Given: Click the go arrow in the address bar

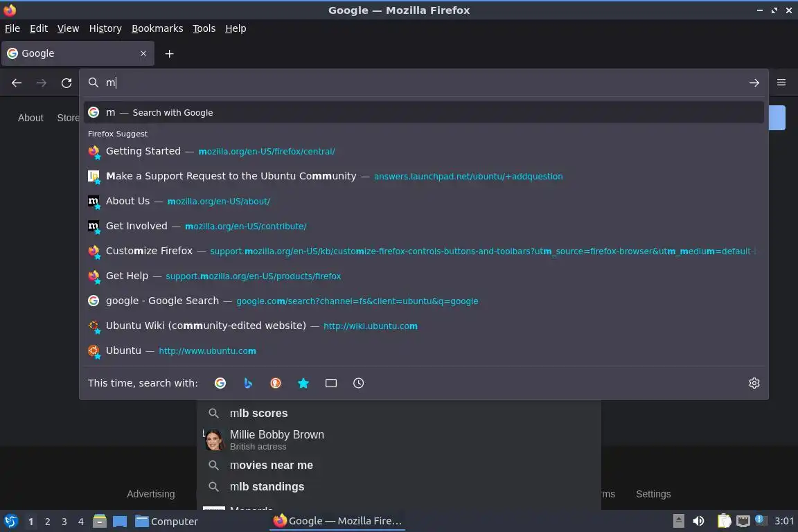Looking at the screenshot, I should point(754,82).
